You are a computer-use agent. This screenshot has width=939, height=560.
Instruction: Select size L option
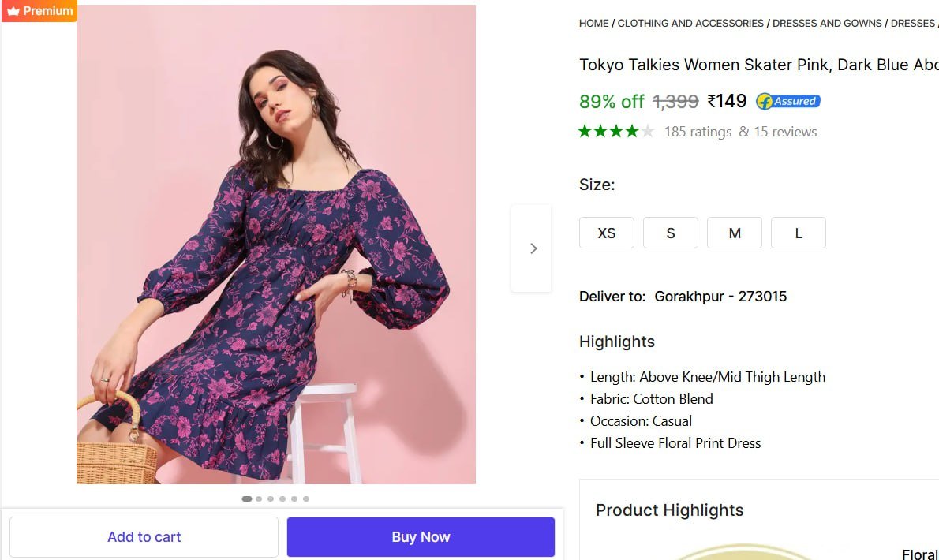pos(799,233)
